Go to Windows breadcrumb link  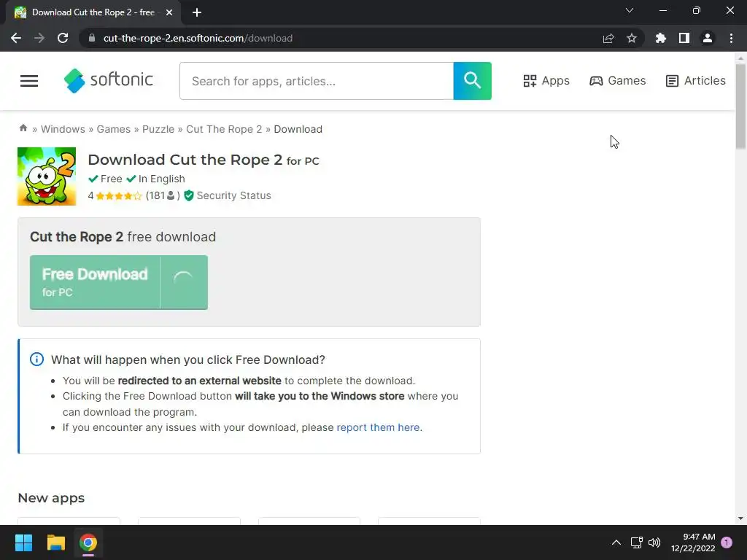tap(63, 129)
